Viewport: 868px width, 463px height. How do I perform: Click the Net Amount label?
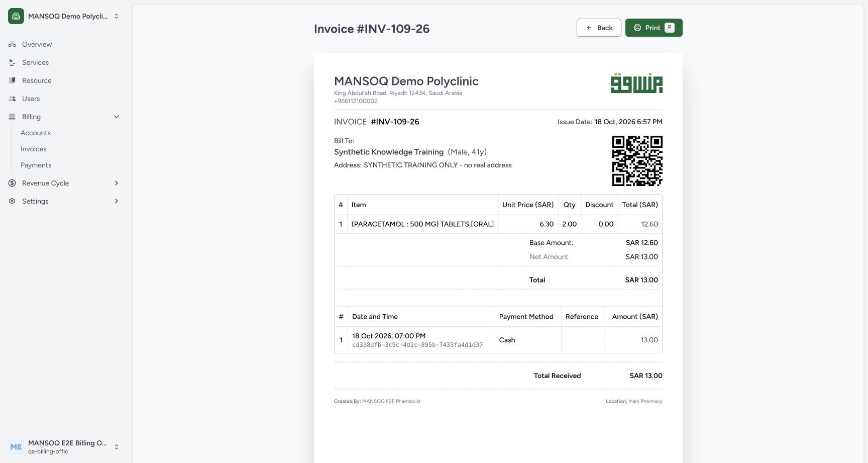tap(549, 256)
